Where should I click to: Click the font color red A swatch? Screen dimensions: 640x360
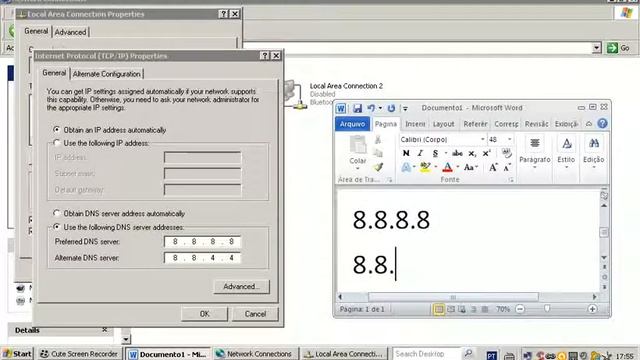click(447, 167)
